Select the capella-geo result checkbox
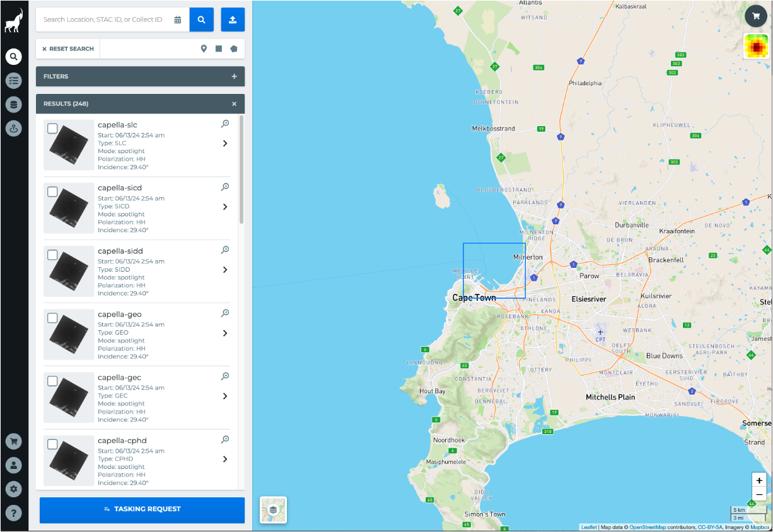This screenshot has height=532, width=773. (x=53, y=318)
